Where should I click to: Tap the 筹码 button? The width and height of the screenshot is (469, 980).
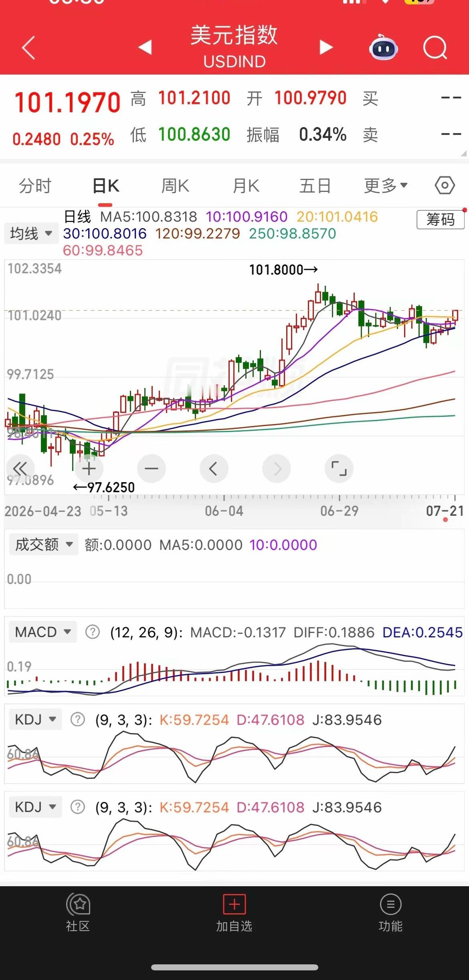tap(441, 220)
